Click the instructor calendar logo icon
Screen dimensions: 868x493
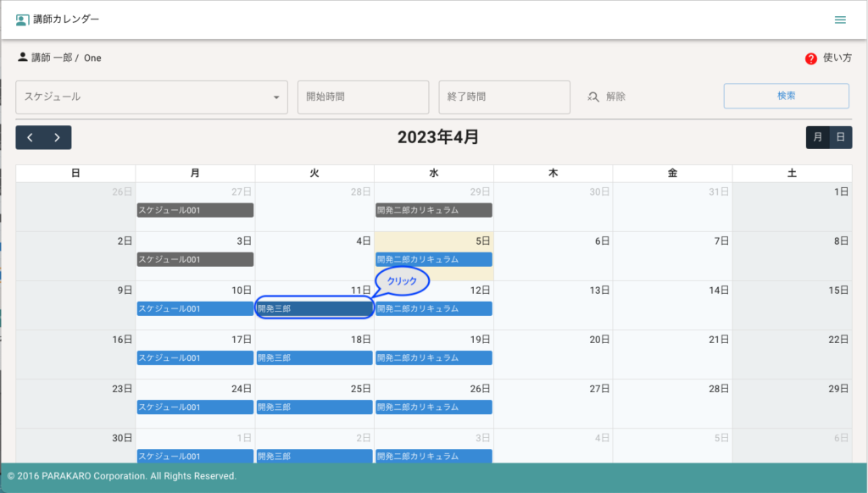point(22,19)
